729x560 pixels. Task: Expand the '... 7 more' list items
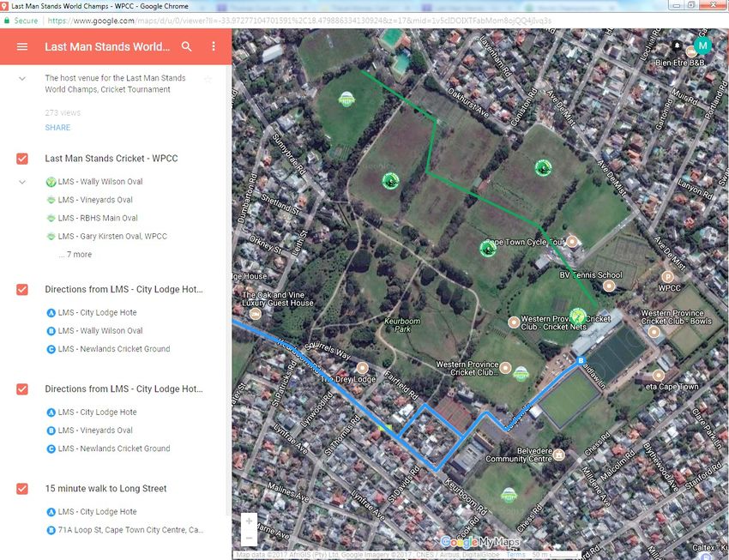pos(75,254)
